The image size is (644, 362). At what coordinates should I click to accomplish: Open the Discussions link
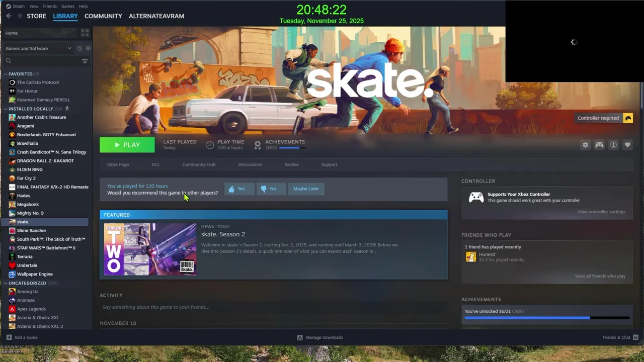[250, 164]
